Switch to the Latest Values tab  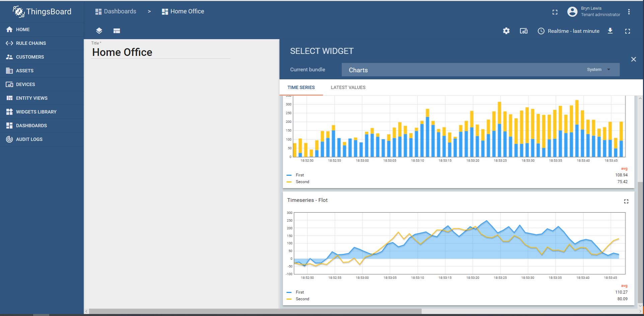pyautogui.click(x=348, y=87)
